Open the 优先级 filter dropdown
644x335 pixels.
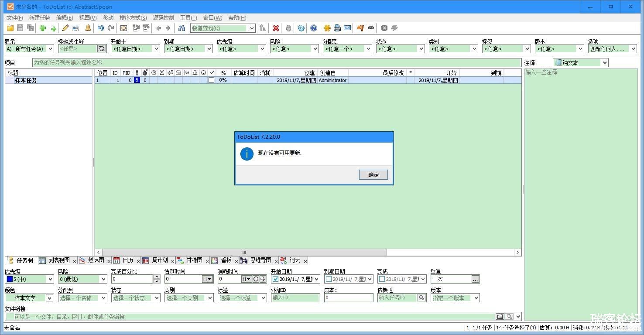point(262,49)
